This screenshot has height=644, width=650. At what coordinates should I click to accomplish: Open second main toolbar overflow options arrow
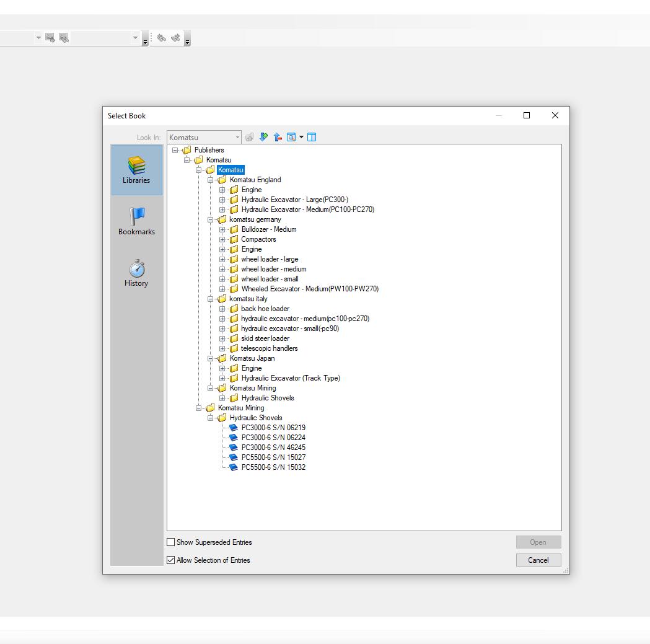[x=187, y=38]
